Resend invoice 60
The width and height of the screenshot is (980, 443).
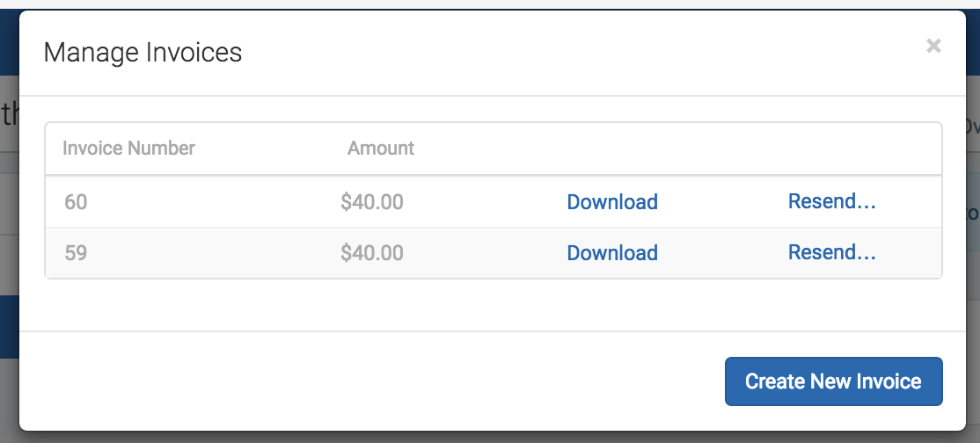tap(831, 201)
